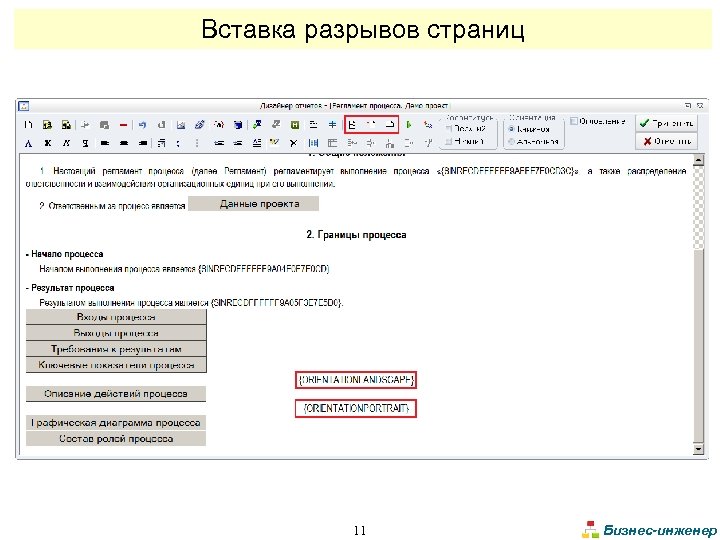Select the Графическая диаграмма процесса block
This screenshot has width=720, height=540.
(116, 422)
